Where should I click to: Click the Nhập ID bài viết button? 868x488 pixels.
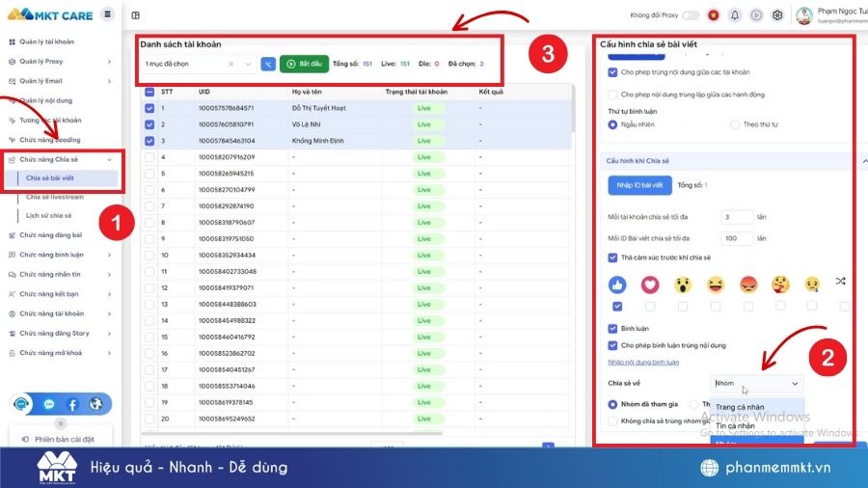[639, 185]
